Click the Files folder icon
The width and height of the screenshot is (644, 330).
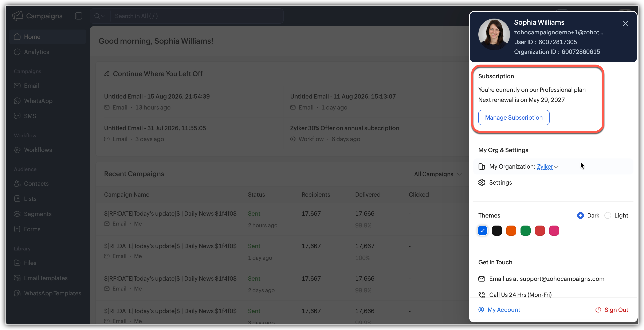[x=17, y=263]
